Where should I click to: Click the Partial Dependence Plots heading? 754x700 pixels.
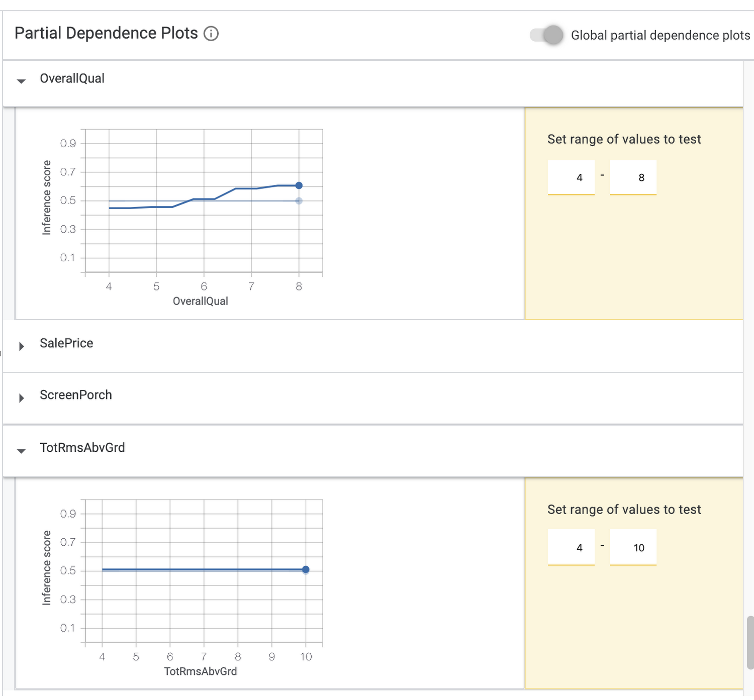pyautogui.click(x=106, y=33)
